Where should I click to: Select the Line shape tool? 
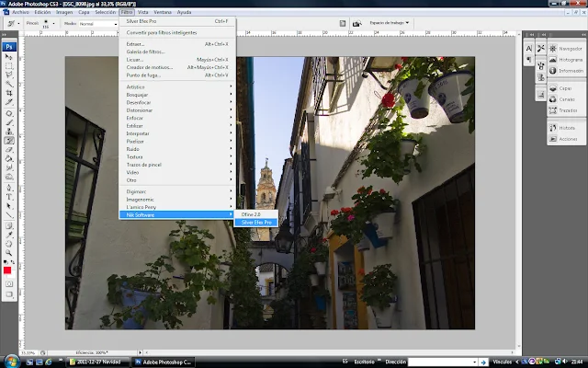pos(9,215)
